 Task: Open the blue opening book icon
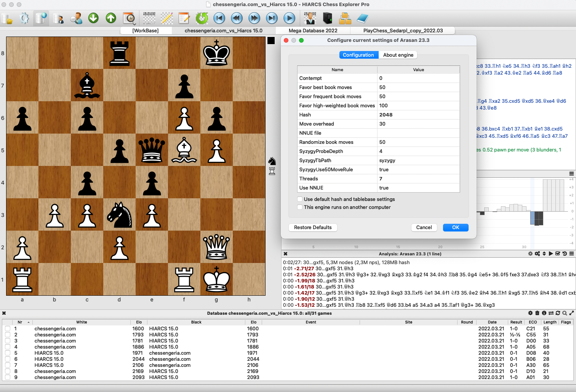coord(363,18)
